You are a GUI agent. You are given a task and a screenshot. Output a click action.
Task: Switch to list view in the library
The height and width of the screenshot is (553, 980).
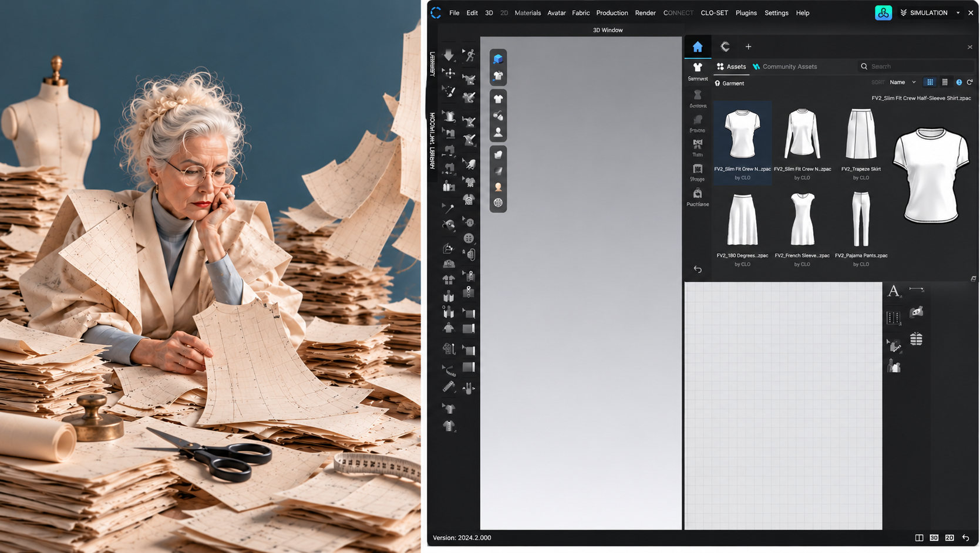click(x=945, y=82)
